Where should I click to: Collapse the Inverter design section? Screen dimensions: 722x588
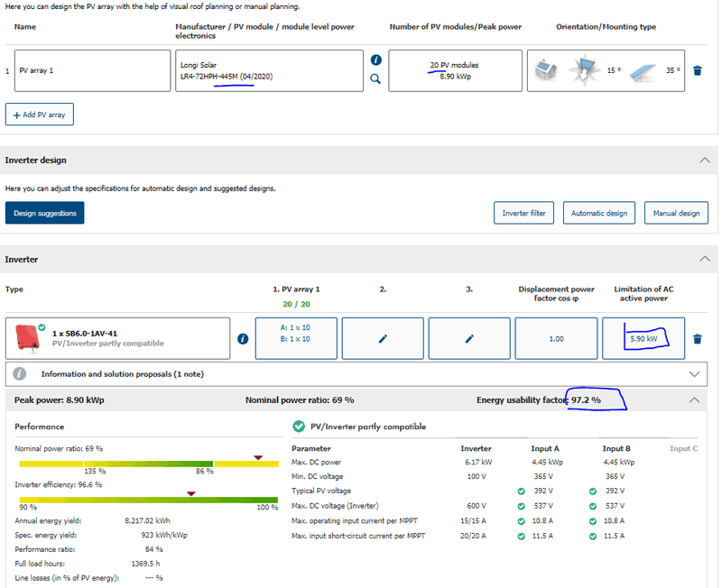coord(704,160)
